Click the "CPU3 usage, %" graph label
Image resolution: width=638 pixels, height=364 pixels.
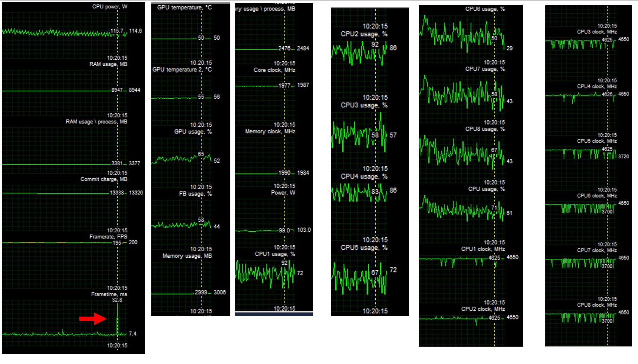(x=364, y=106)
